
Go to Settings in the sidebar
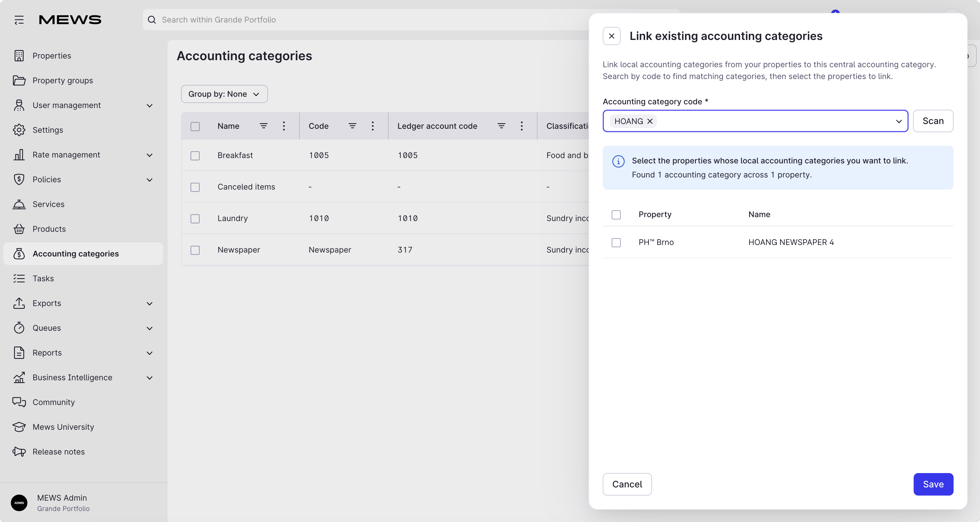click(83, 130)
